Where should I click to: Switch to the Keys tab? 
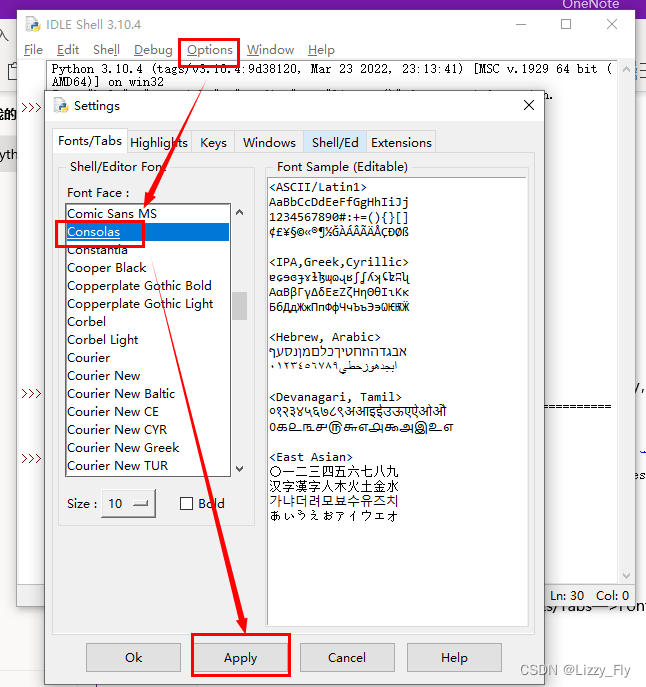[x=213, y=143]
